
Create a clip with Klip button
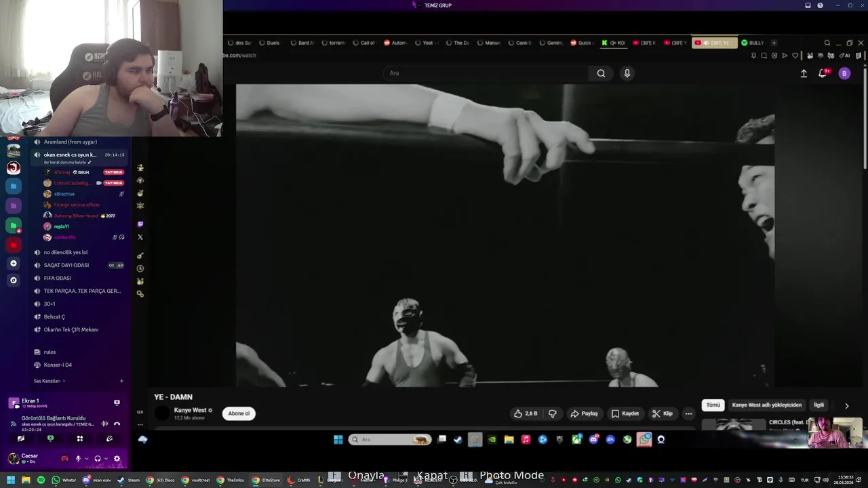tap(663, 413)
